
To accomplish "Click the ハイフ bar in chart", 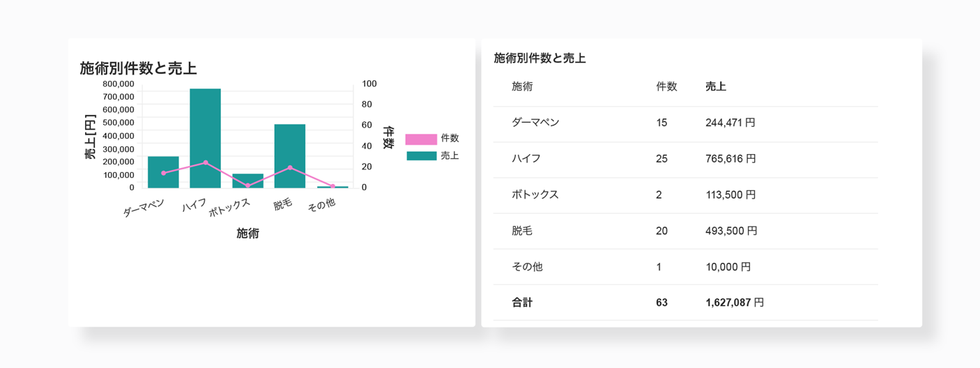I will pos(206,138).
